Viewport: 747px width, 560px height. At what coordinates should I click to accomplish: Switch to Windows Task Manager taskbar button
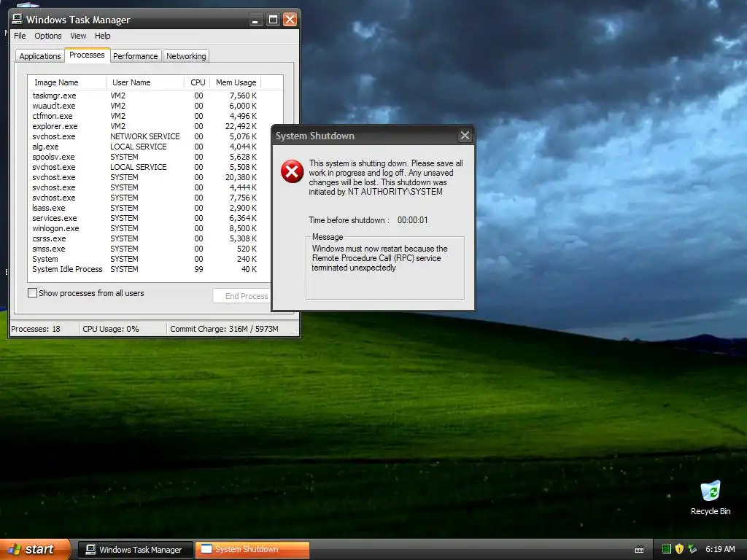[x=135, y=550]
